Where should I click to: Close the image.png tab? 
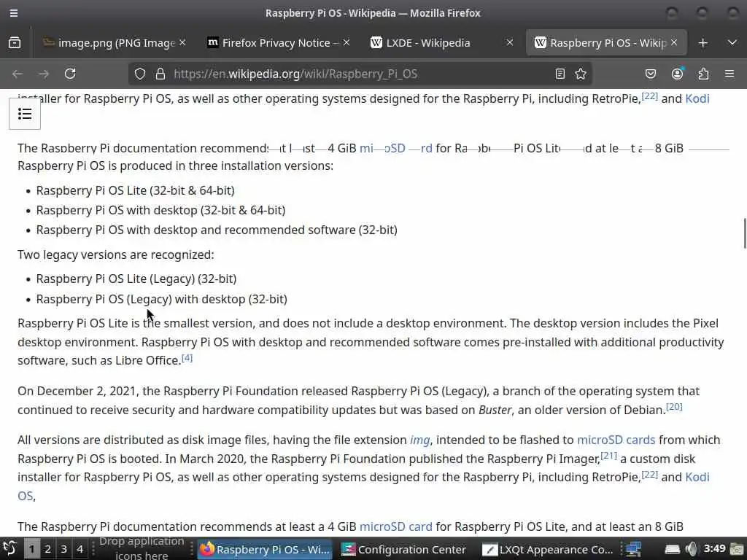pyautogui.click(x=182, y=43)
